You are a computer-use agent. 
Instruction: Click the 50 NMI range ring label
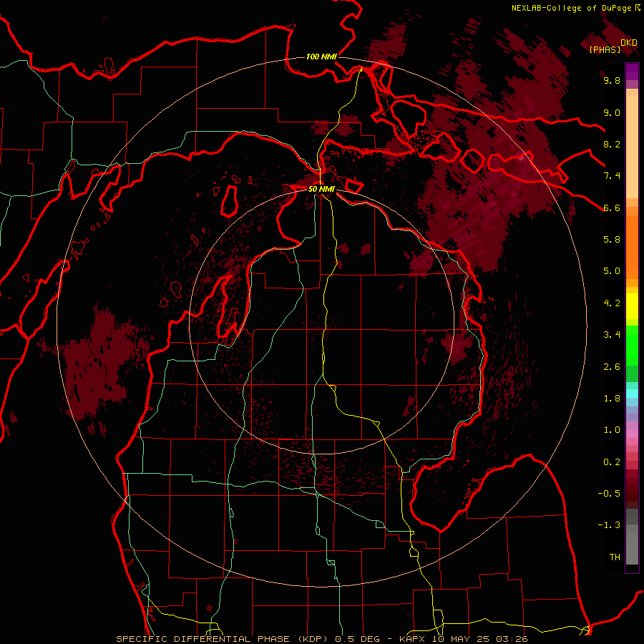[321, 189]
